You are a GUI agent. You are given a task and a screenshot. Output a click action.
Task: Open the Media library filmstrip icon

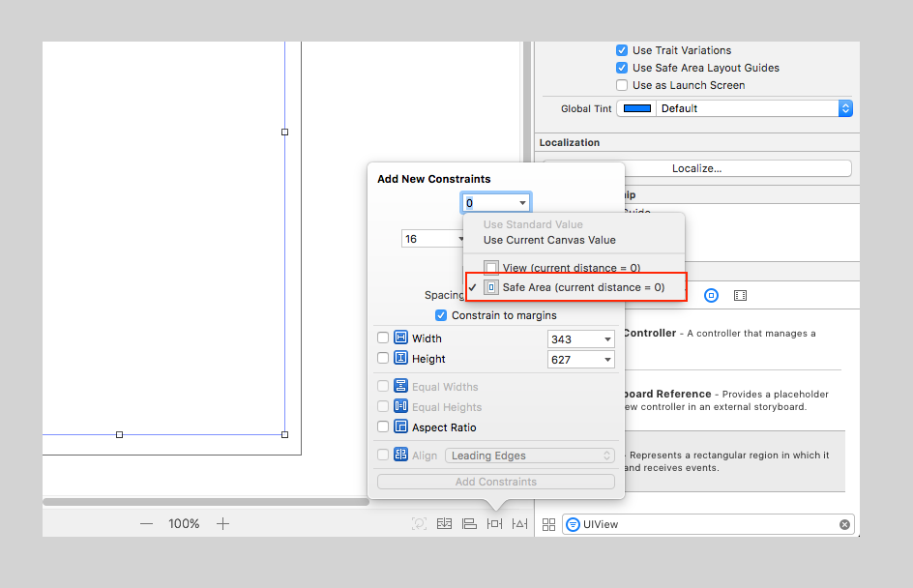coord(740,295)
